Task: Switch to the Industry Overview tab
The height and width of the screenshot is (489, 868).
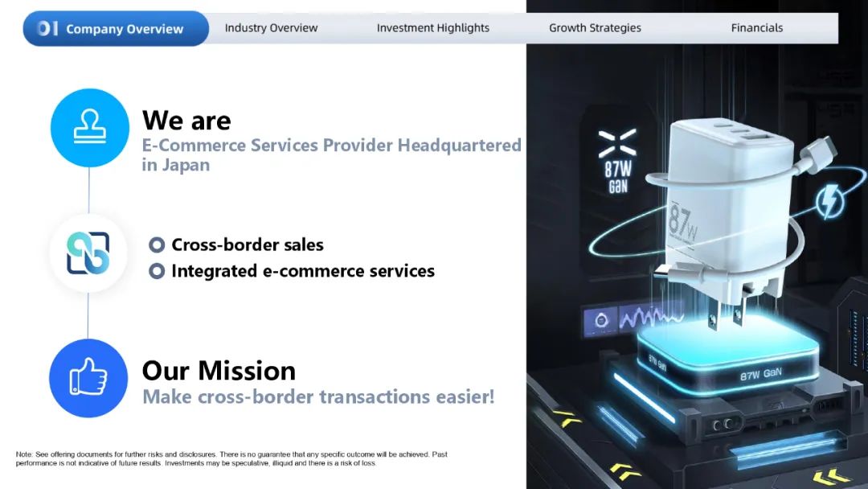Action: tap(272, 27)
